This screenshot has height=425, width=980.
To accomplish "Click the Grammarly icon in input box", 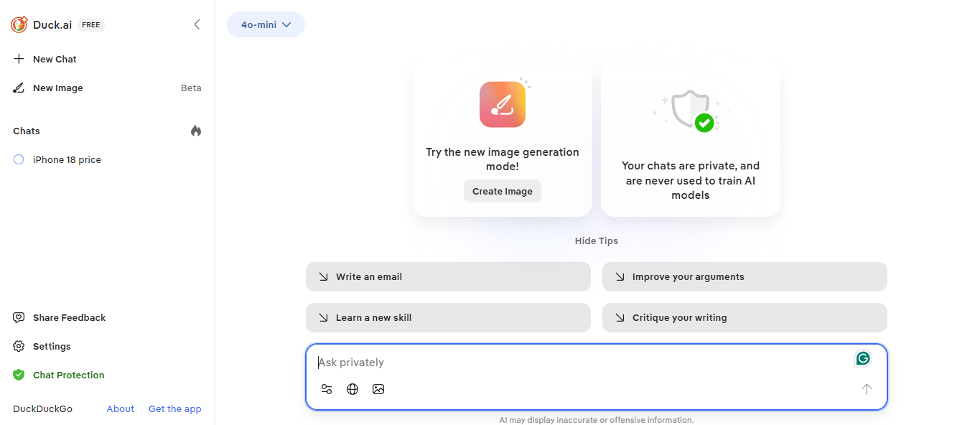I will (863, 358).
